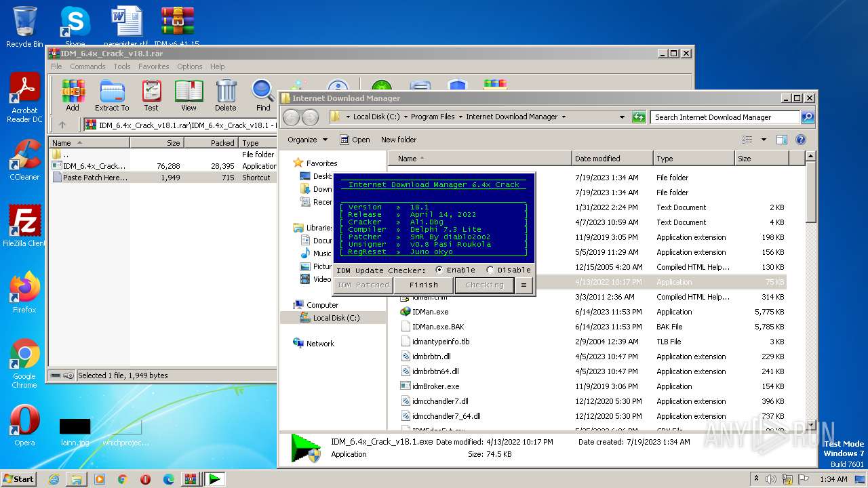868x488 pixels.
Task: Open Google Chrome desktop icon
Action: (x=24, y=364)
